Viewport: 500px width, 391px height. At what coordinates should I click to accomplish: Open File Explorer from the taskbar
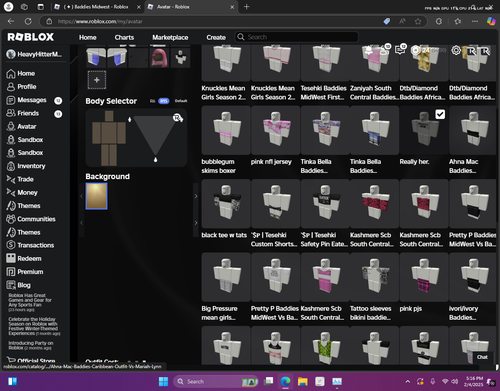[x=303, y=381]
